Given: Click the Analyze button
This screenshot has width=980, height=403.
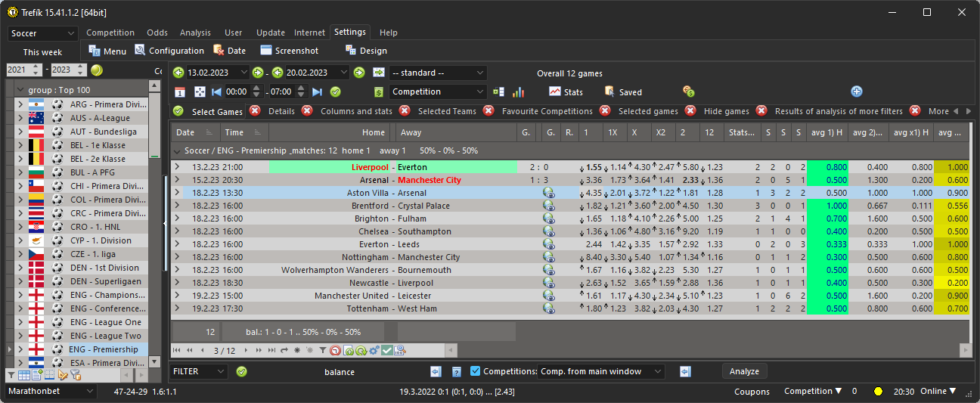Looking at the screenshot, I should click(745, 371).
